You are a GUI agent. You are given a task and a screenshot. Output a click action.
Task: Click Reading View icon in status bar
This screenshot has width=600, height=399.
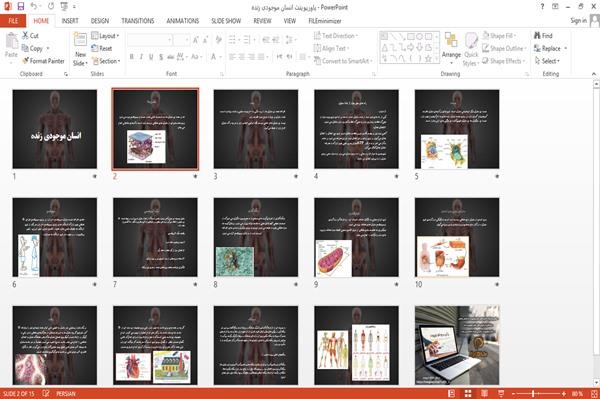point(484,394)
